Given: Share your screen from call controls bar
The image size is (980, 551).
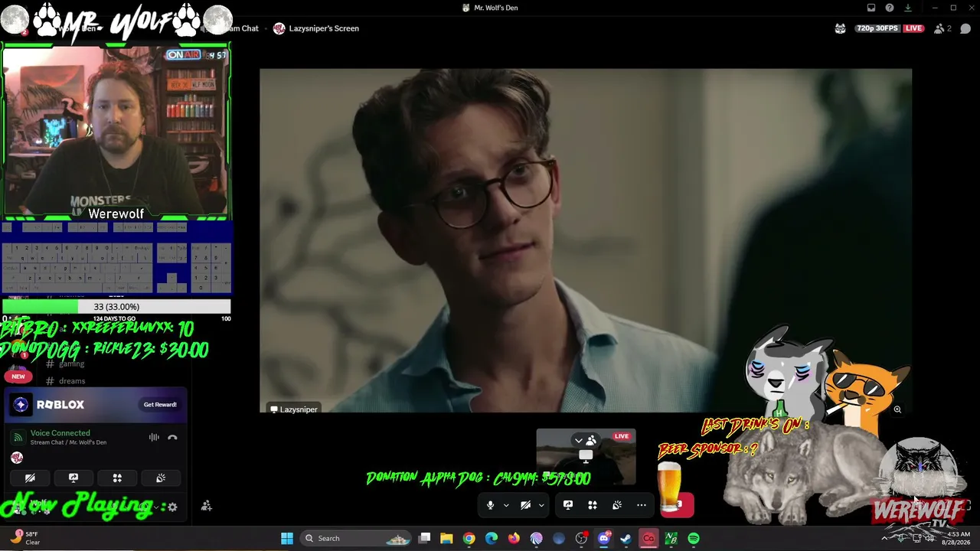Looking at the screenshot, I should click(568, 505).
